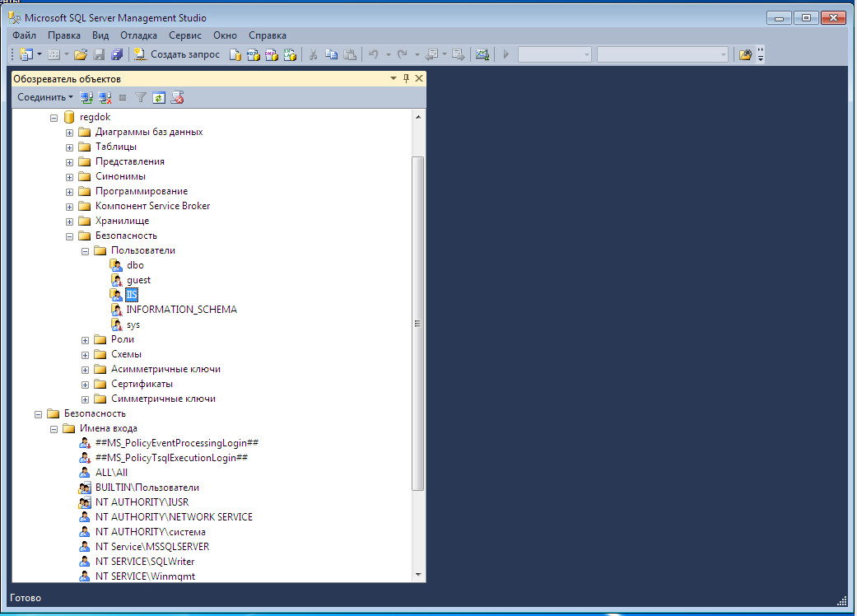The height and width of the screenshot is (616, 857).
Task: Click the Cut scissors icon
Action: (x=313, y=54)
